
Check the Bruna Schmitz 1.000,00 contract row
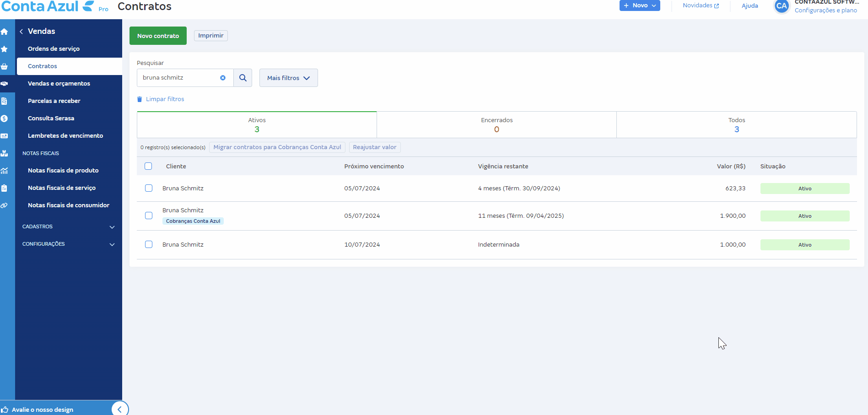tap(149, 244)
